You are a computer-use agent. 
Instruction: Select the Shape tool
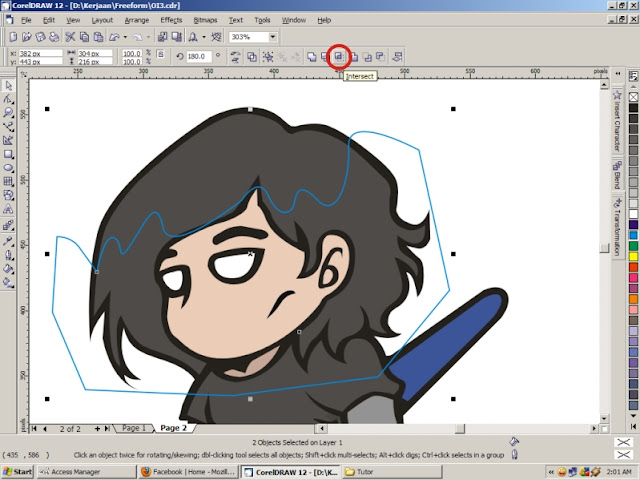8,99
